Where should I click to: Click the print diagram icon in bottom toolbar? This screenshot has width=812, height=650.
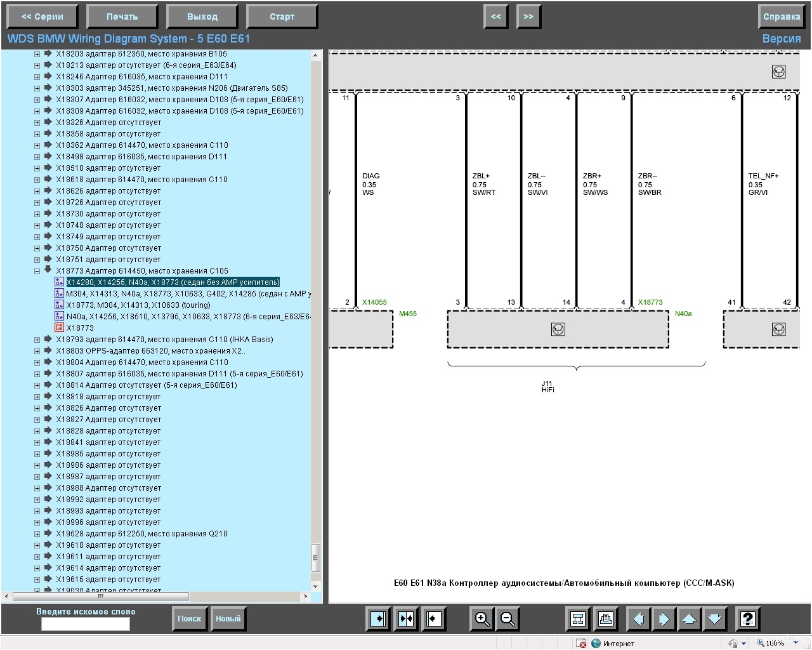point(605,618)
